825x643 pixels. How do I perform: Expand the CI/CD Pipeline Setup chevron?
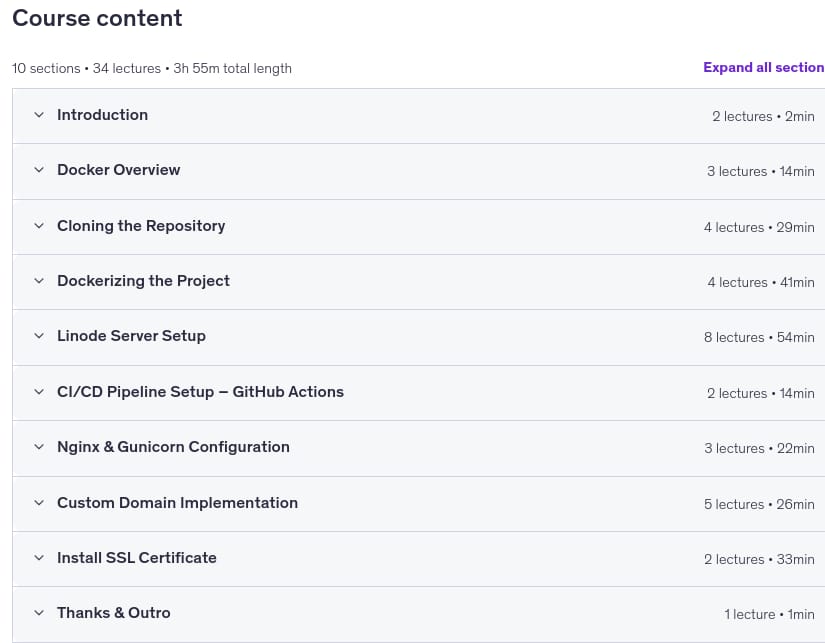click(x=39, y=391)
